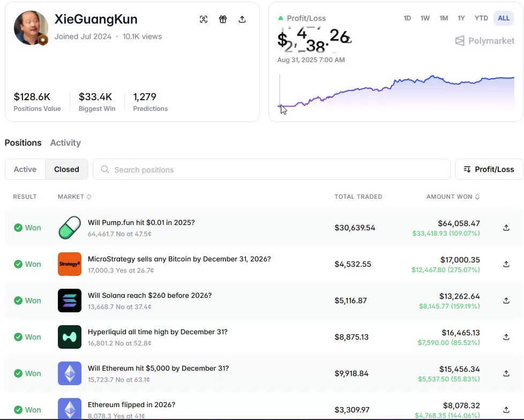The width and height of the screenshot is (524, 420).
Task: Click the share profile upload icon
Action: [242, 19]
